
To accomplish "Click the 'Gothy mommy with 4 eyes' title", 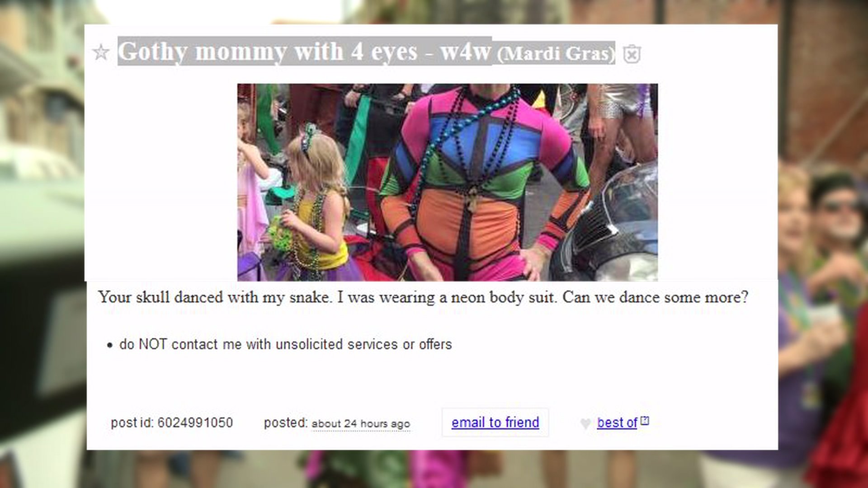I will 268,52.
